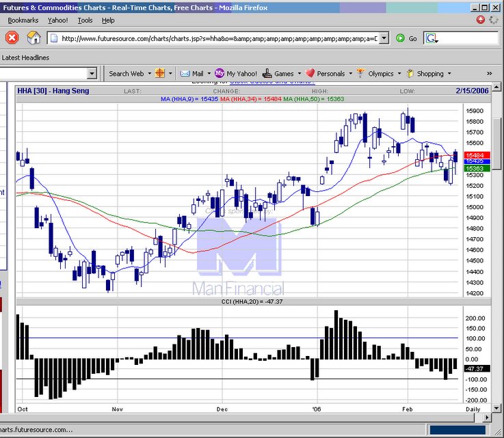Expand the Games dropdown arrow
504x438 pixels.
pyautogui.click(x=300, y=74)
